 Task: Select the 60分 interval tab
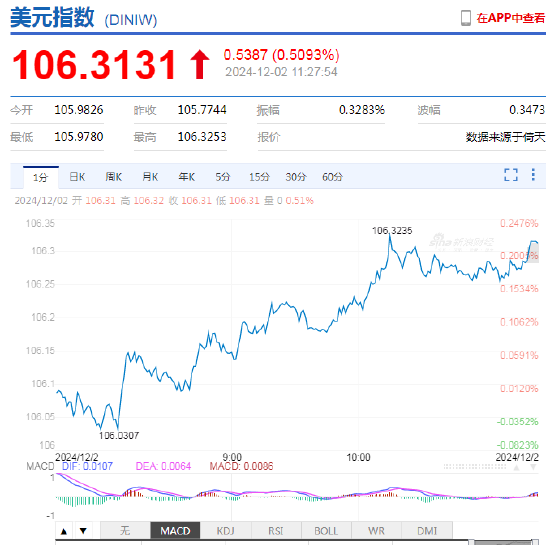pos(332,177)
